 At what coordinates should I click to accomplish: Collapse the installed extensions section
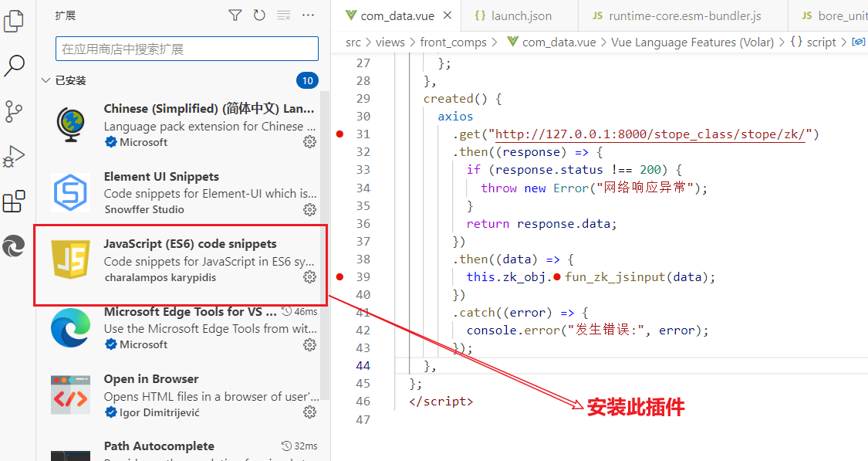point(46,81)
